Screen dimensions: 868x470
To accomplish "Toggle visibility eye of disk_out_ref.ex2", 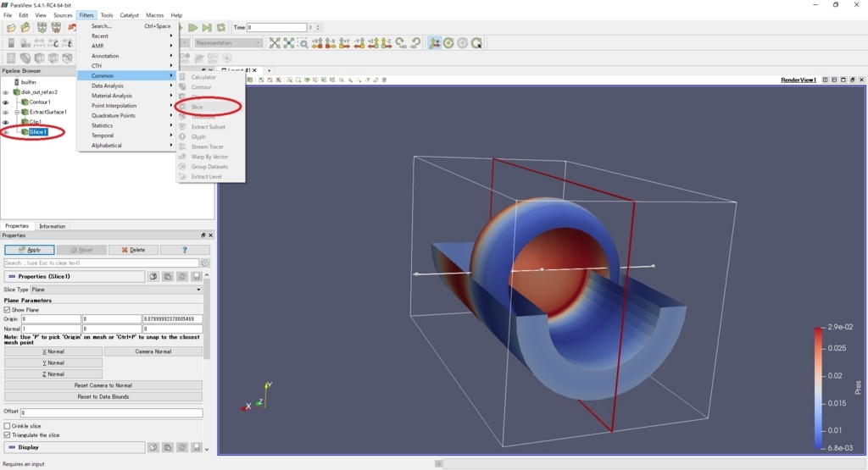I will (x=6, y=92).
